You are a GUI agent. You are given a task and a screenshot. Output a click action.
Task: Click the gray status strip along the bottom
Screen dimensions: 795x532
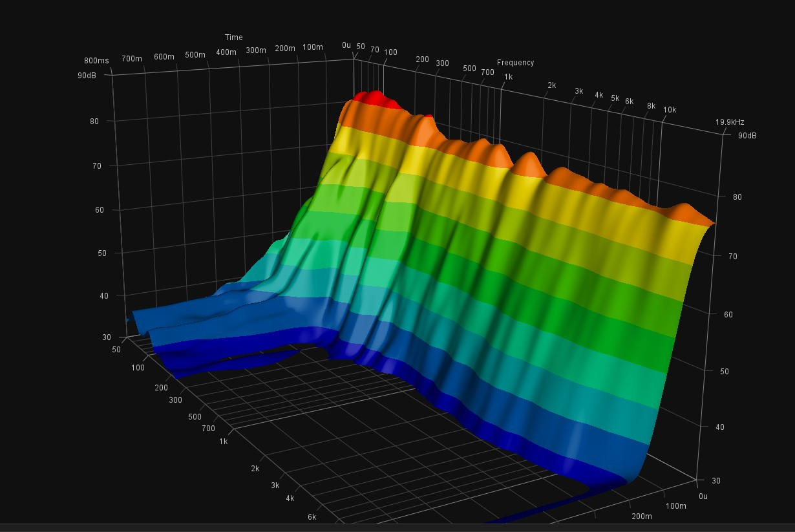(397, 527)
